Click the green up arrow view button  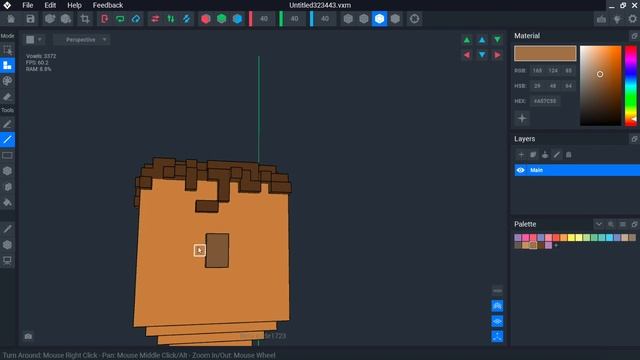point(467,40)
